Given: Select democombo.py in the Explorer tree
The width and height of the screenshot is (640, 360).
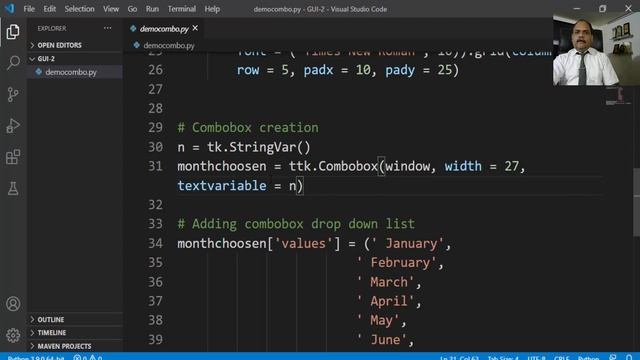Looking at the screenshot, I should point(75,72).
